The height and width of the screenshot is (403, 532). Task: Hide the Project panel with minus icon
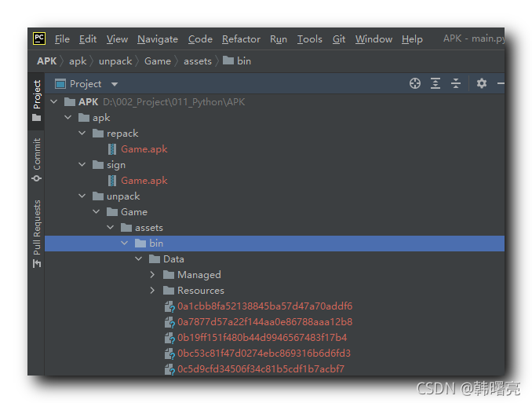[x=501, y=83]
